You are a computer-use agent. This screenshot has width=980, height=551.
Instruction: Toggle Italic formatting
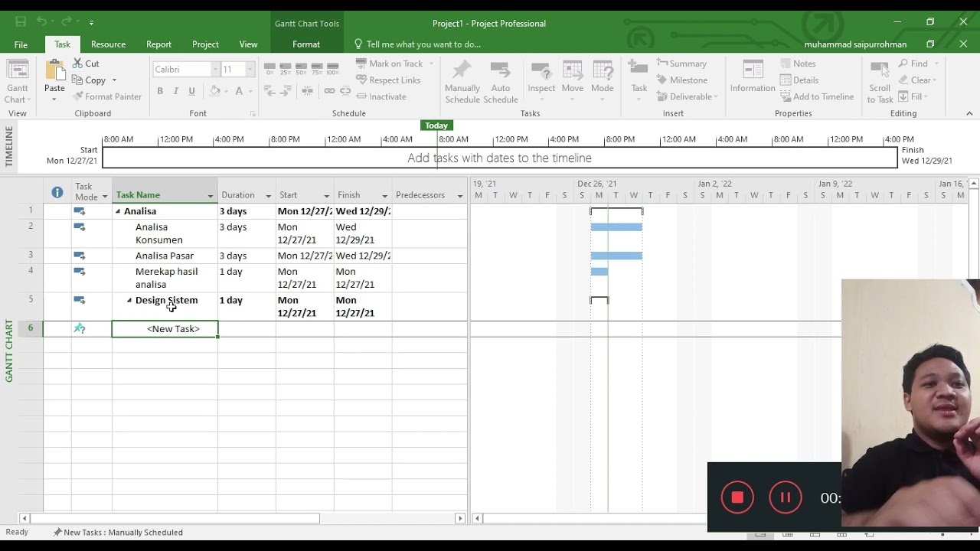coord(176,91)
